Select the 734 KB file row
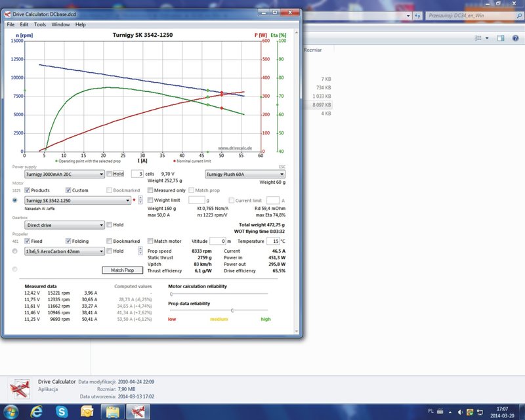 pyautogui.click(x=324, y=88)
